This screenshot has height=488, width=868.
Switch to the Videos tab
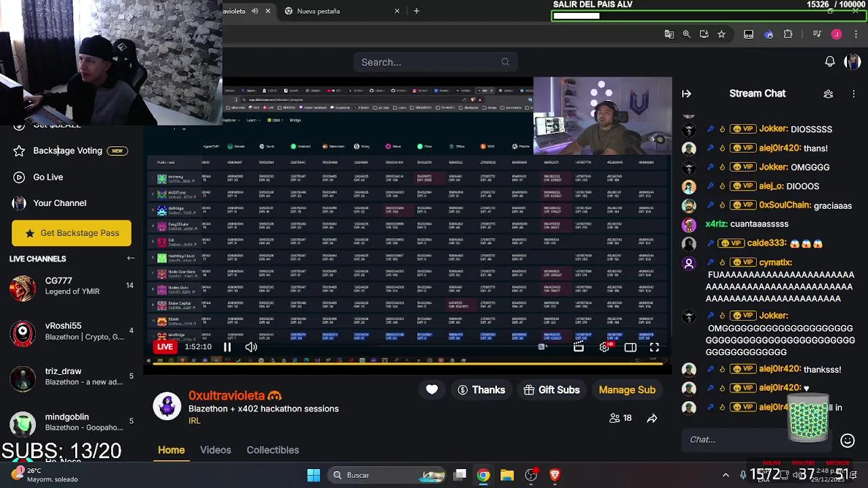pyautogui.click(x=216, y=450)
